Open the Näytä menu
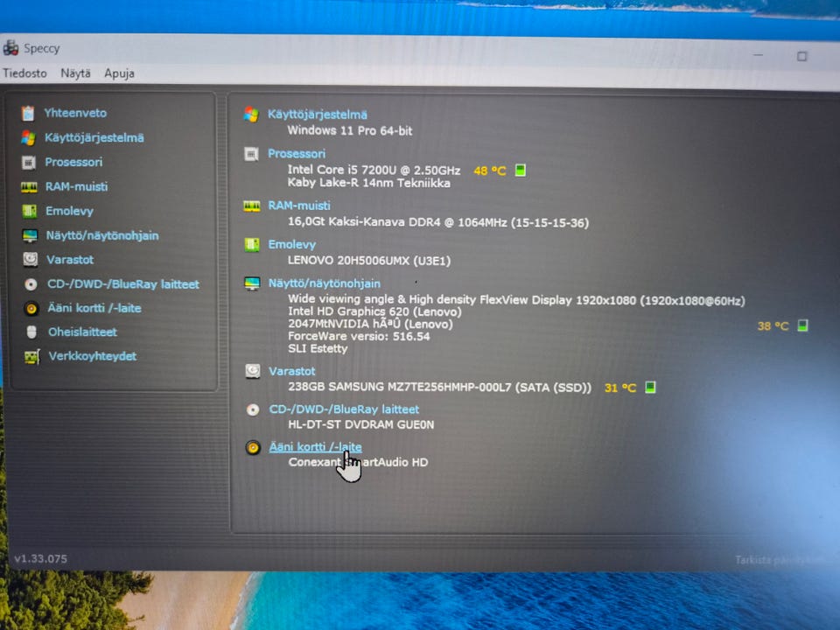Screen dimensions: 840x630 (x=75, y=73)
